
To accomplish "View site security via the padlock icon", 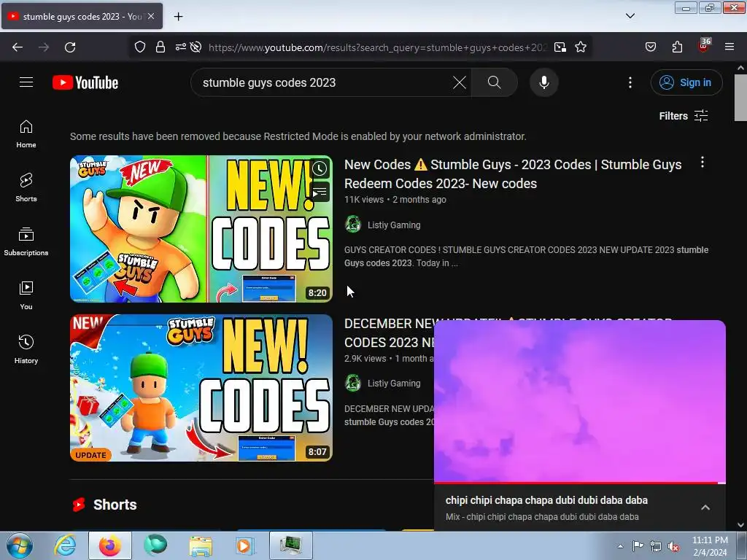I will tap(160, 47).
